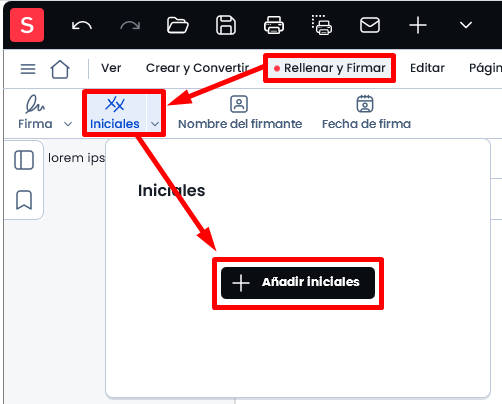Expand the Firma dropdown arrow

point(68,124)
